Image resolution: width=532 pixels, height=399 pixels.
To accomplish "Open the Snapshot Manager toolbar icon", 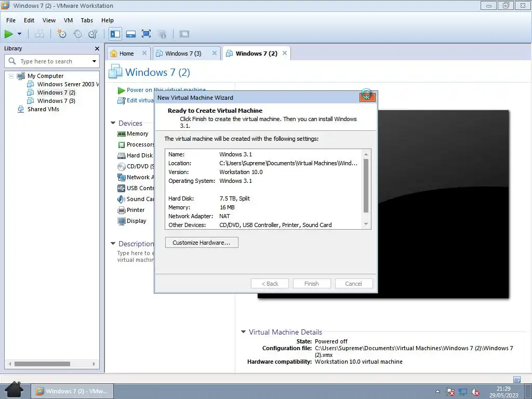I will (93, 34).
